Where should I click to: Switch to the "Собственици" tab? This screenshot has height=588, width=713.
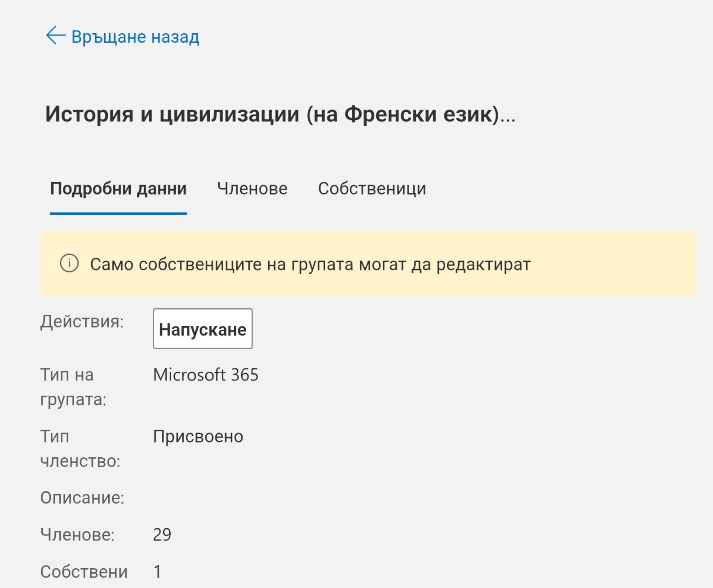click(x=372, y=189)
